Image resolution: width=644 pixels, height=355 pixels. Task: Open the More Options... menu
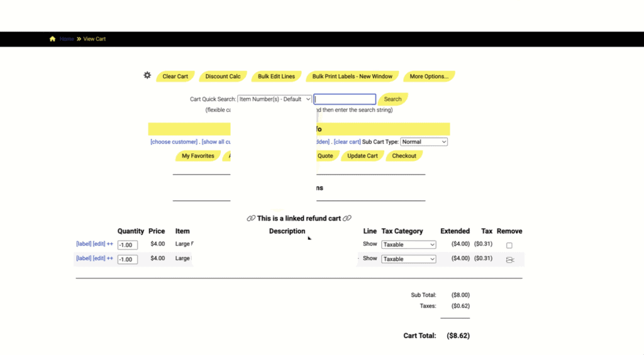(429, 77)
